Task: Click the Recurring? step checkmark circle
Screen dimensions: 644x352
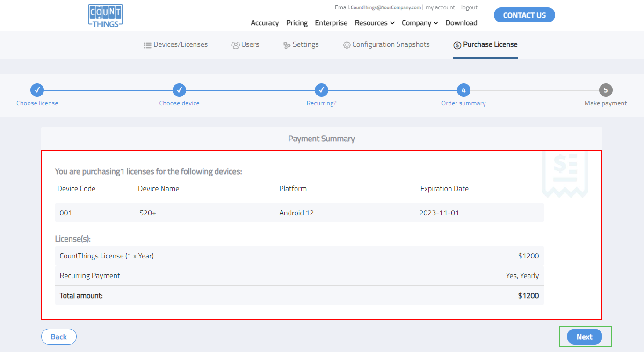Action: pos(321,90)
